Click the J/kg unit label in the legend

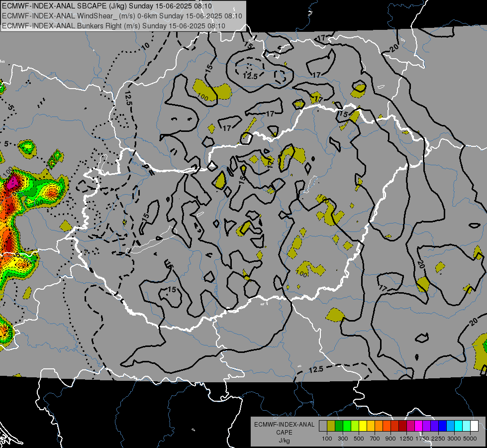(284, 441)
